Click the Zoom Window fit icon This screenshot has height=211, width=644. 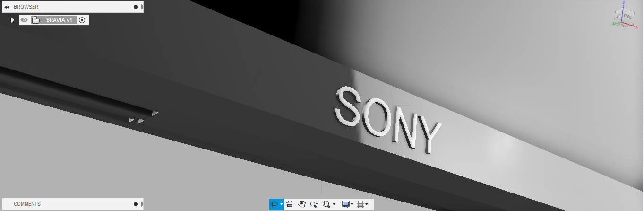pos(326,204)
